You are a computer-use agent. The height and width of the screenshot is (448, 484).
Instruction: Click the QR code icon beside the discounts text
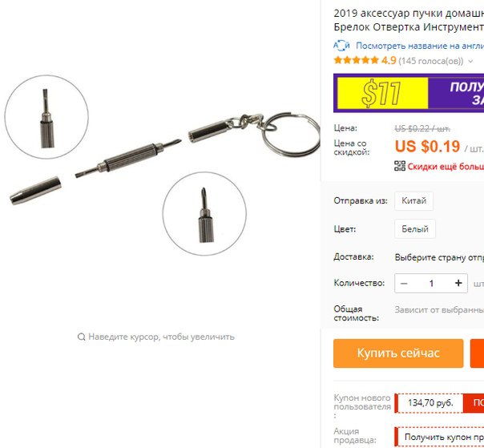[x=400, y=166]
